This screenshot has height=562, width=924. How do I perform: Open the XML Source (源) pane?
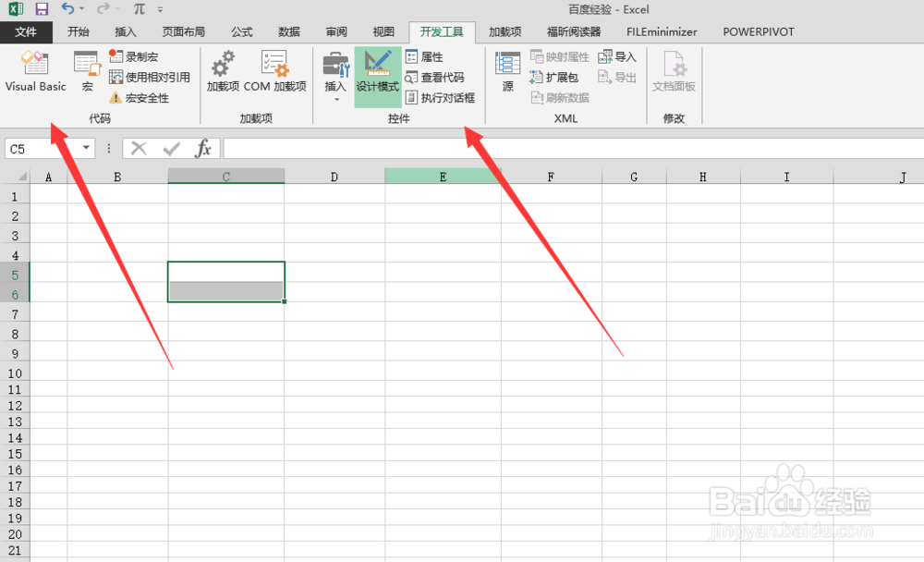507,71
